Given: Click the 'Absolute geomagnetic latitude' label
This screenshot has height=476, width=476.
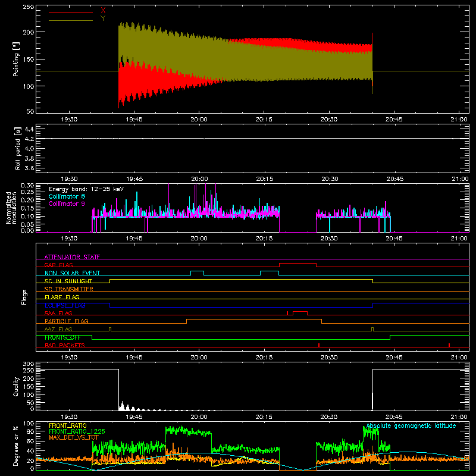Looking at the screenshot, I should point(411,425).
